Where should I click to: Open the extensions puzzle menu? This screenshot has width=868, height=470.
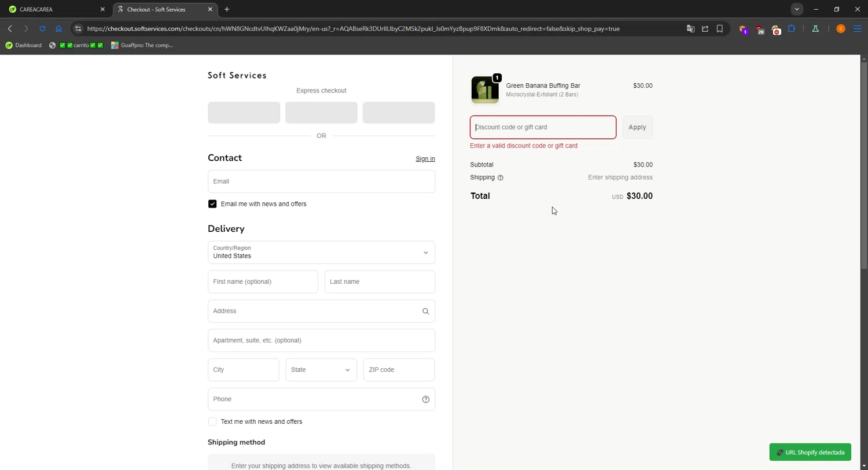792,28
